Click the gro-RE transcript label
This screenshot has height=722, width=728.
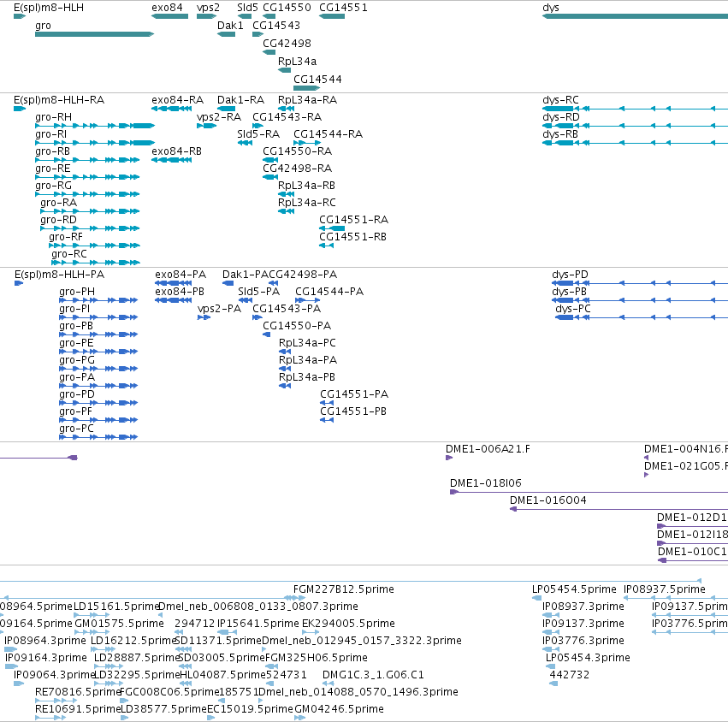[x=53, y=169]
